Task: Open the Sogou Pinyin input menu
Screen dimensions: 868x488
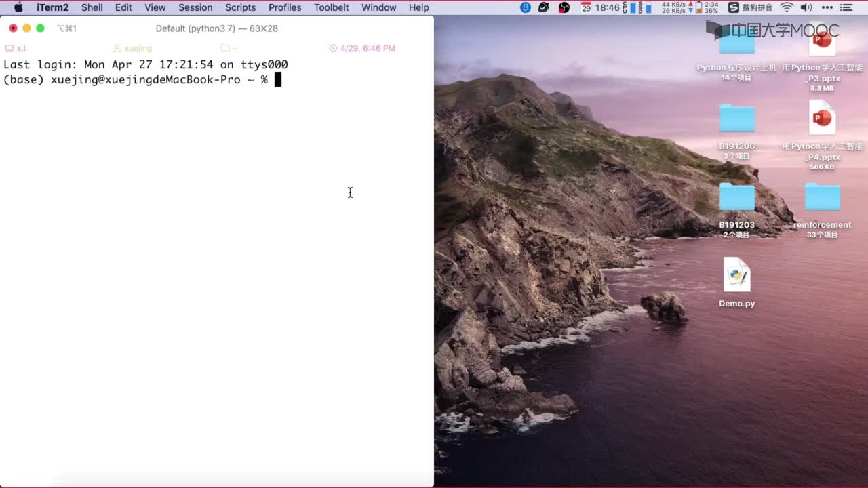Action: click(751, 7)
